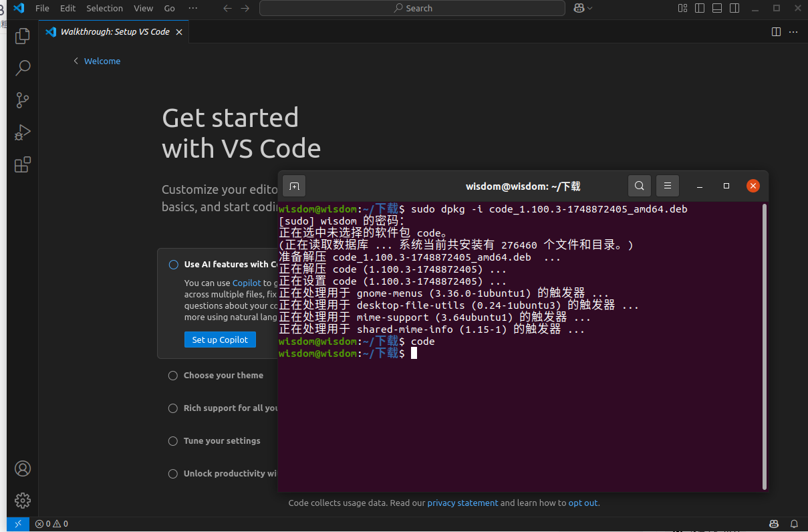Screen dimensions: 808x532
Task: Toggle the Primary Side Bar
Action: 700,8
